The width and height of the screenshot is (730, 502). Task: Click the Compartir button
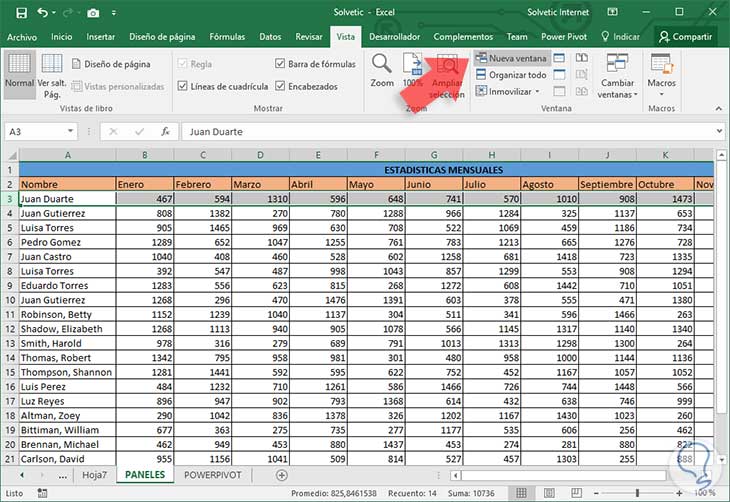pos(685,37)
